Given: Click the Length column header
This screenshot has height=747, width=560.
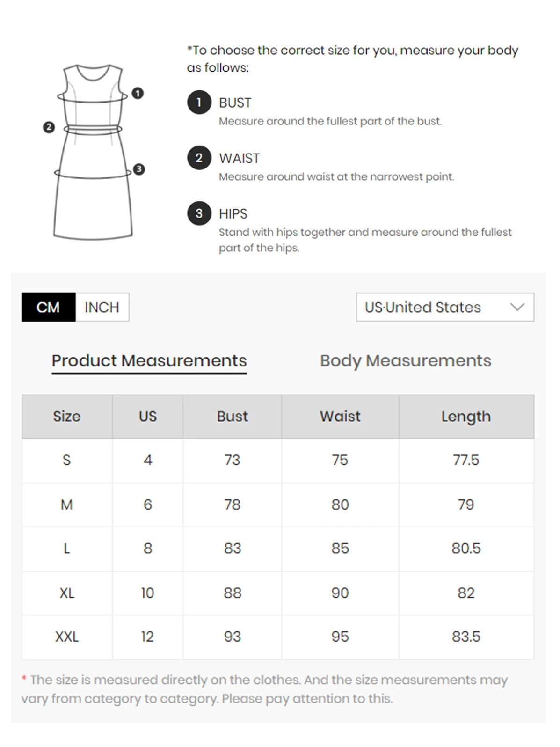Looking at the screenshot, I should point(466,417).
